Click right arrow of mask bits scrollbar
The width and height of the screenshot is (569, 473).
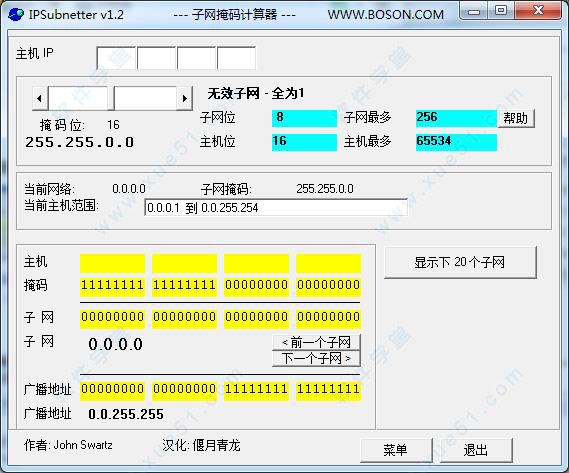(x=184, y=98)
